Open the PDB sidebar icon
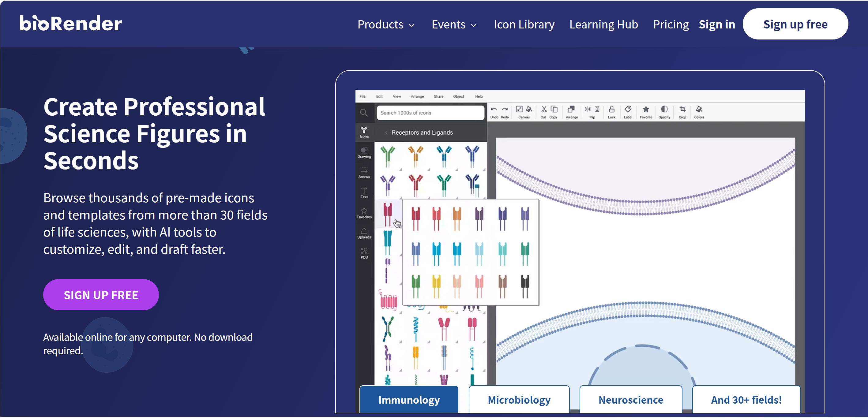Viewport: 868px width, 418px height. coord(364,253)
